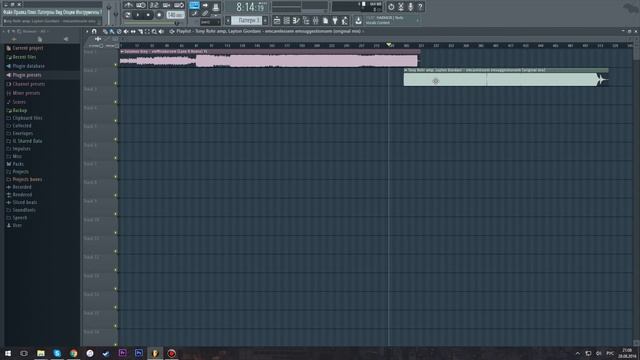
Task: Toggle the blend/overdub recording icon
Action: point(167,5)
